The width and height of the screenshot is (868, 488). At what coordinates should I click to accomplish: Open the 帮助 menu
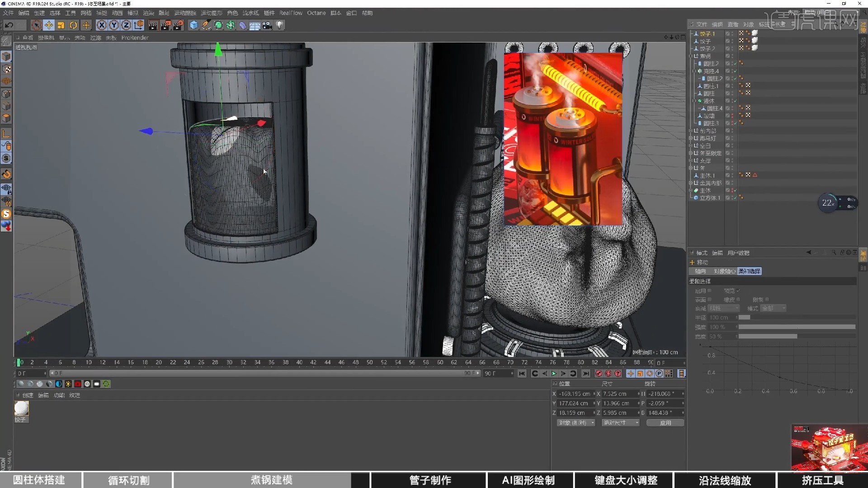pos(367,13)
